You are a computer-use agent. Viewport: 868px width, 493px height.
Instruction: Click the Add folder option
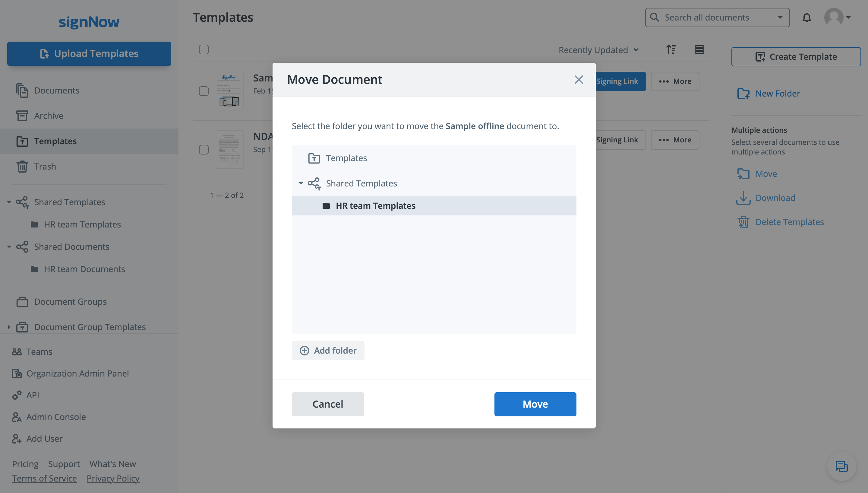coord(328,350)
